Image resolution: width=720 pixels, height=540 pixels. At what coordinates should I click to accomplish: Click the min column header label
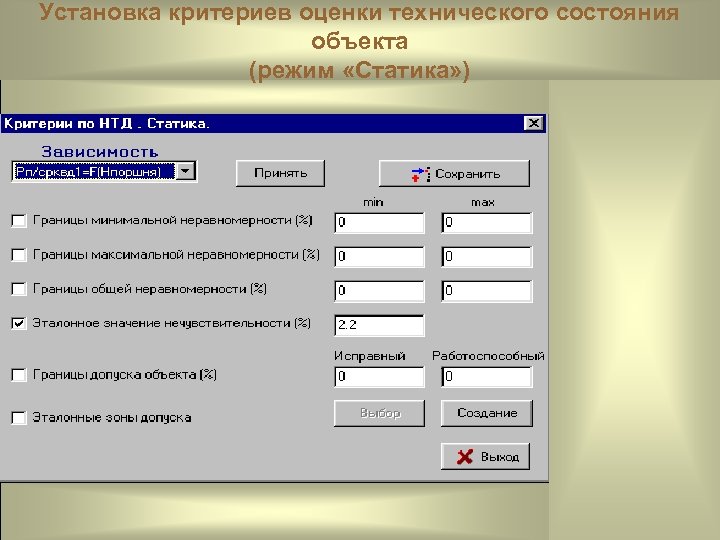(x=373, y=202)
